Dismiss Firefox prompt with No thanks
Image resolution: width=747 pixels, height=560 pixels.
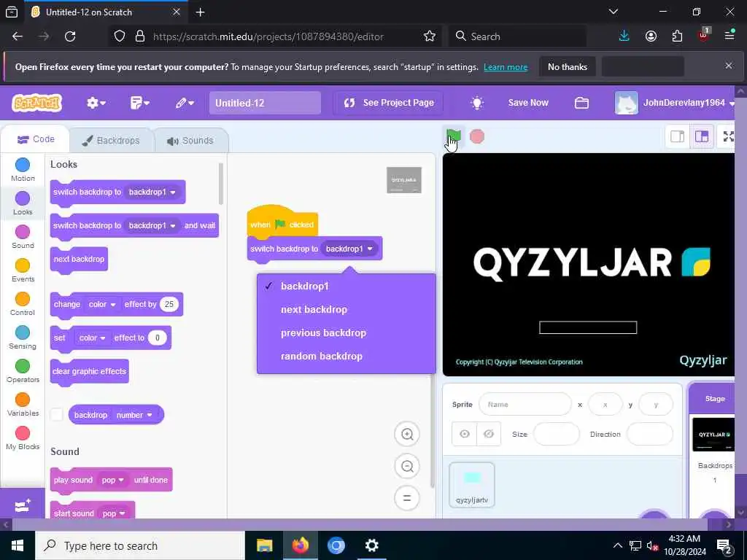click(567, 67)
